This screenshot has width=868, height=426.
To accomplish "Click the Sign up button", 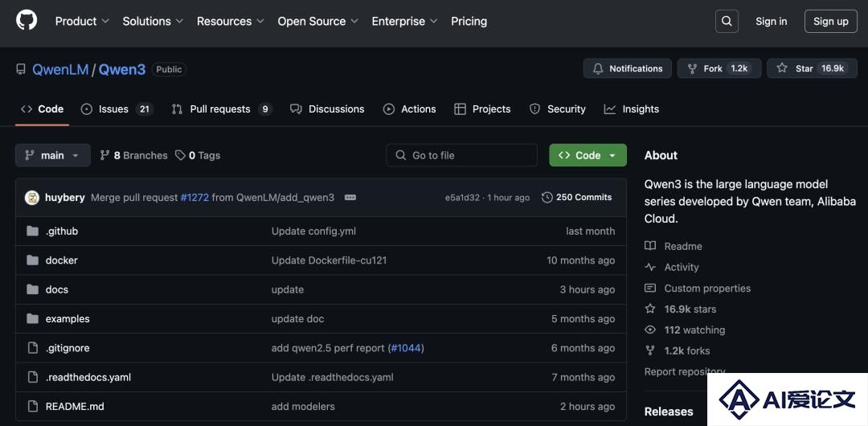I will tap(830, 21).
